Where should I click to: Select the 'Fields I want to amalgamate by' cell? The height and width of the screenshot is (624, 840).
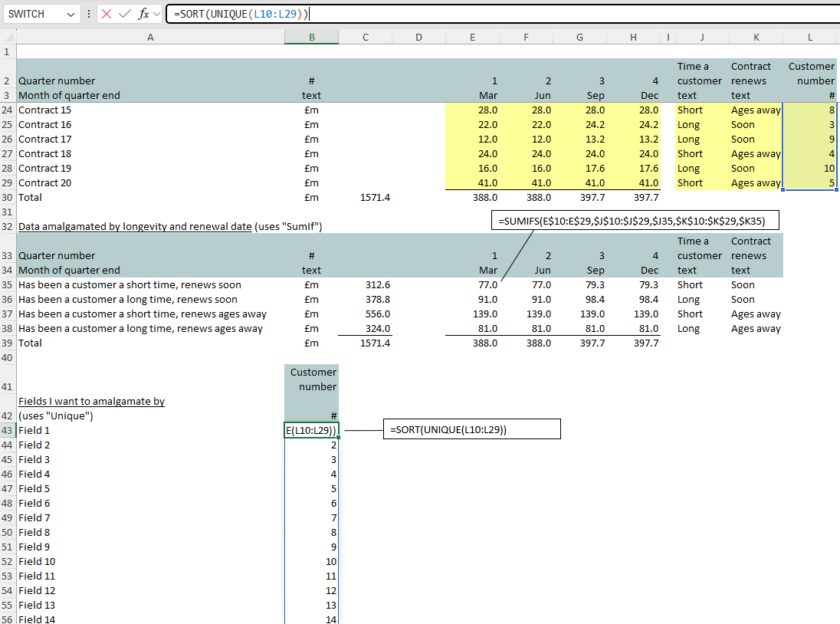91,401
